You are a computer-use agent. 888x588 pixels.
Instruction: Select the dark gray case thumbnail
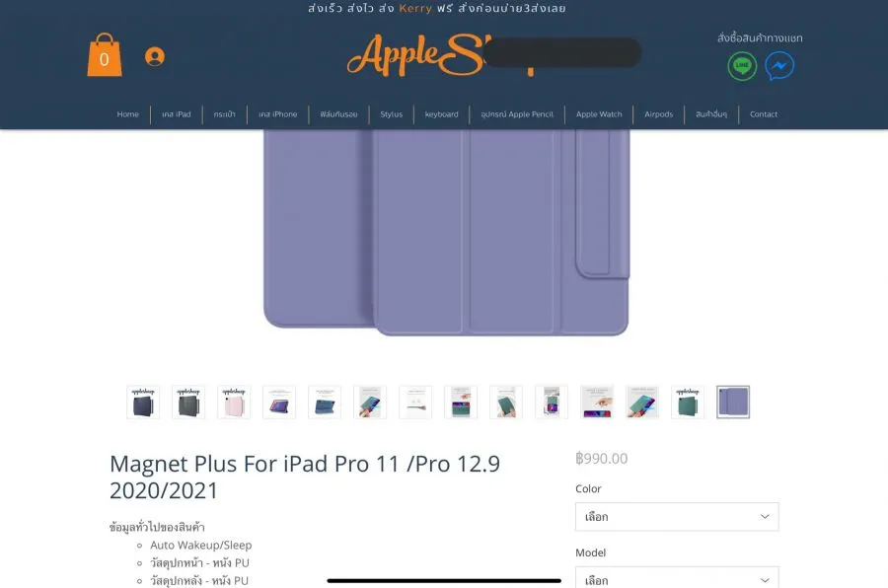tap(188, 403)
